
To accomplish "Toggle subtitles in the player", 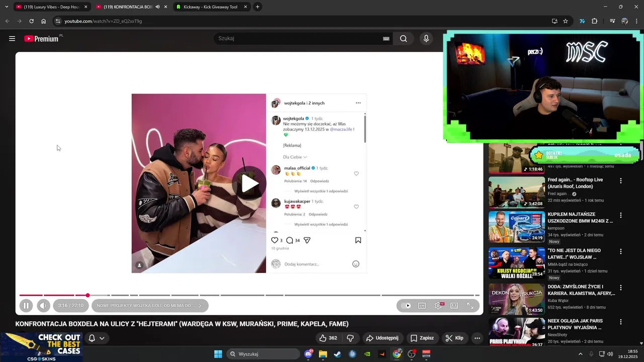I will (x=422, y=306).
